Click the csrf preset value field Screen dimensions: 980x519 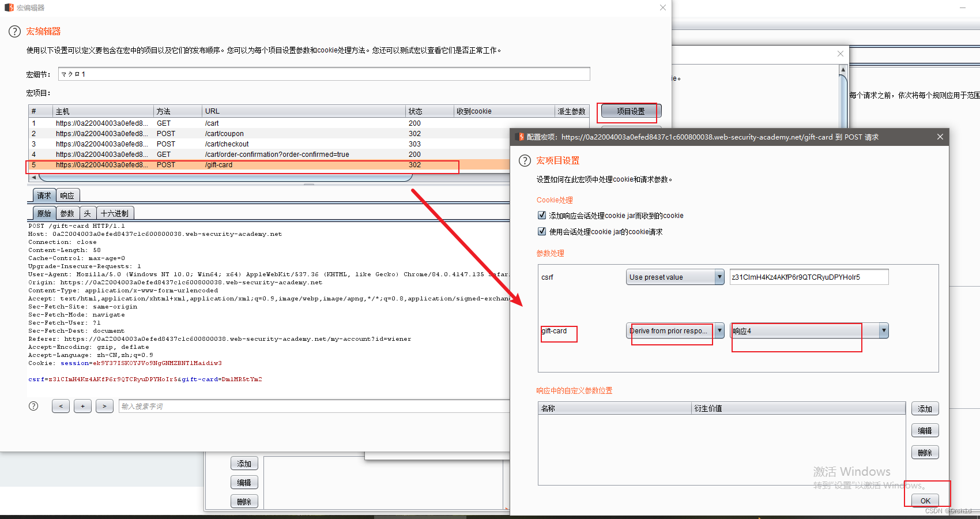[x=809, y=277]
